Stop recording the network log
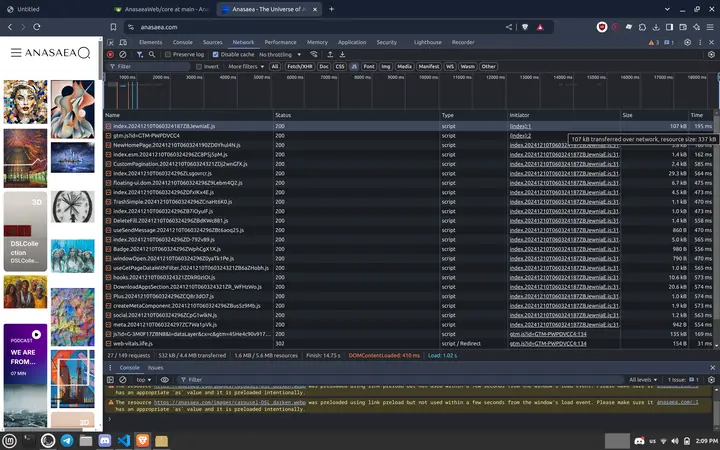 [x=111, y=54]
